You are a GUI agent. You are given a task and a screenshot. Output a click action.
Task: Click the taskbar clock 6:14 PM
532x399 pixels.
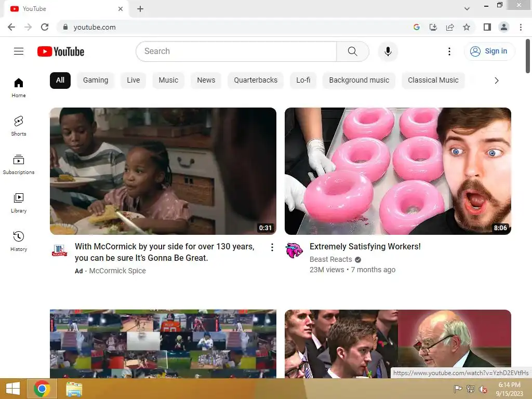click(x=509, y=385)
